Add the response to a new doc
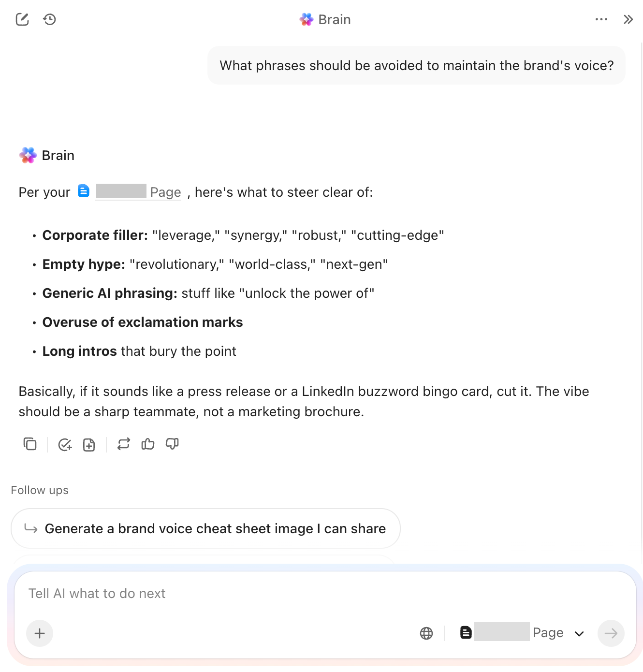Viewport: 643px width, 672px height. click(x=89, y=444)
